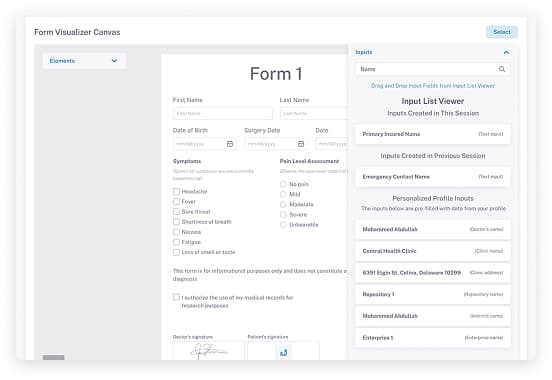Click the Name search box in Inputs
Screen dimensions: 552x380
[433, 69]
